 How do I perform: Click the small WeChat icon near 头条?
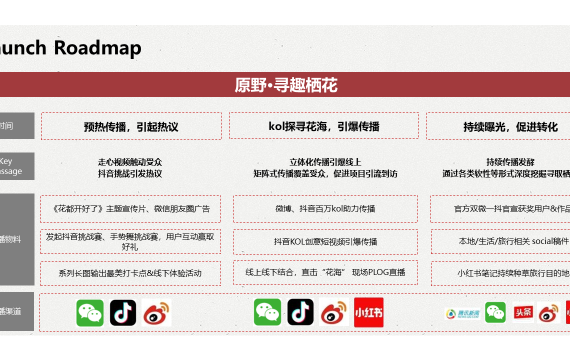[x=495, y=312]
